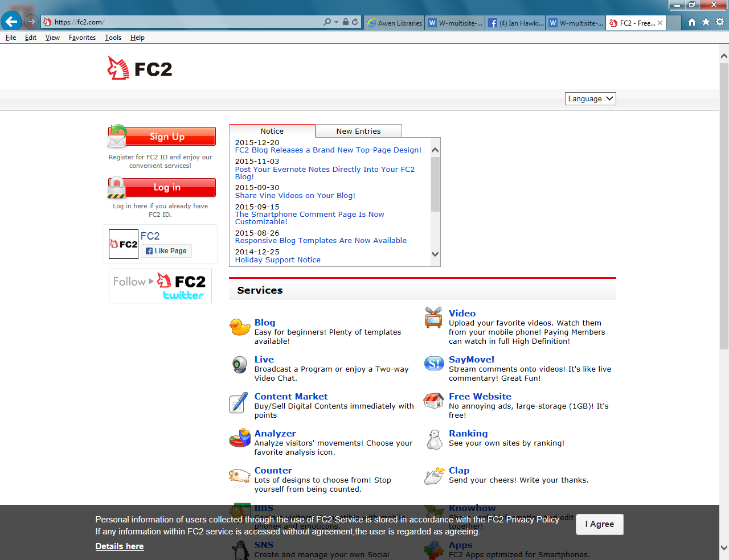Open the Live service link
Image resolution: width=729 pixels, height=560 pixels.
(264, 360)
